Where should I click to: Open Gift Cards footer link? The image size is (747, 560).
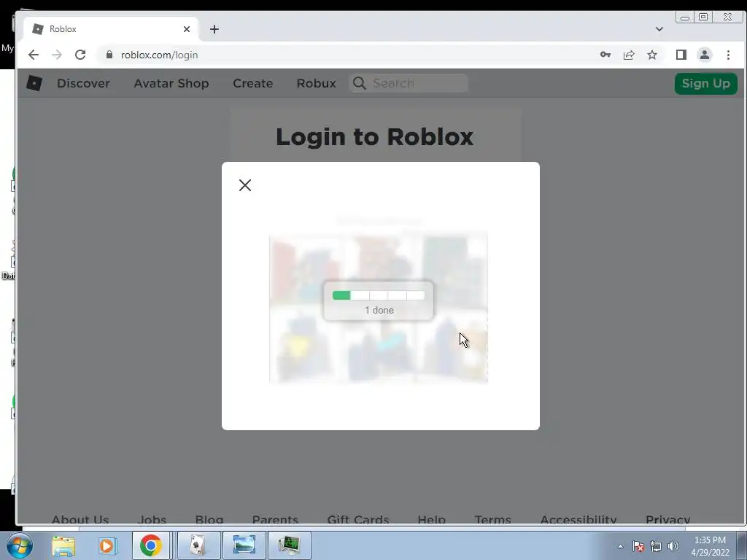coord(358,519)
